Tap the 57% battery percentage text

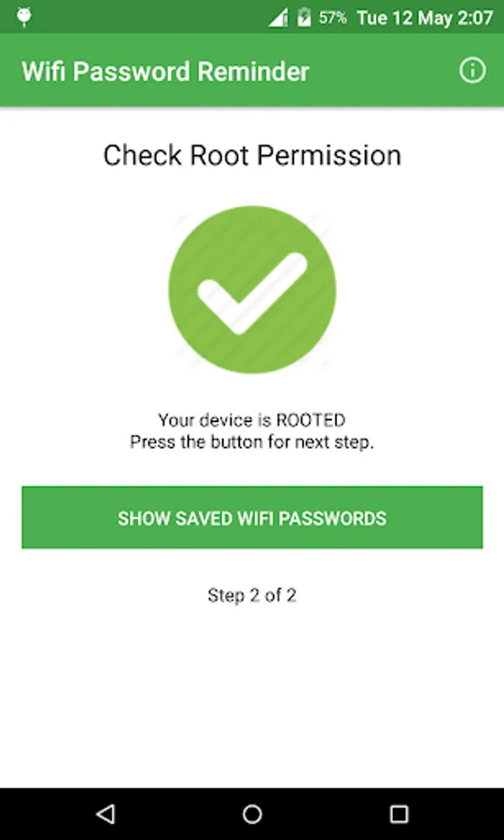pyautogui.click(x=332, y=18)
